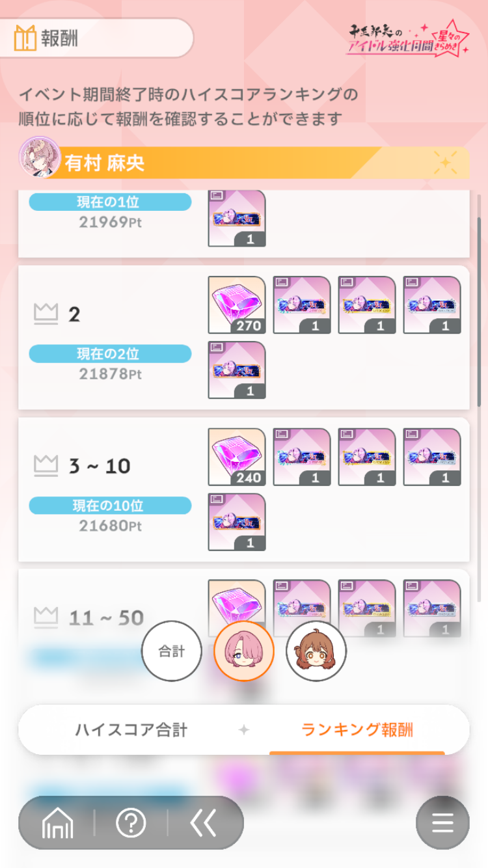Screen dimensions: 488x868
Task: Tap the crown icon beside rank 2
Action: 46,314
